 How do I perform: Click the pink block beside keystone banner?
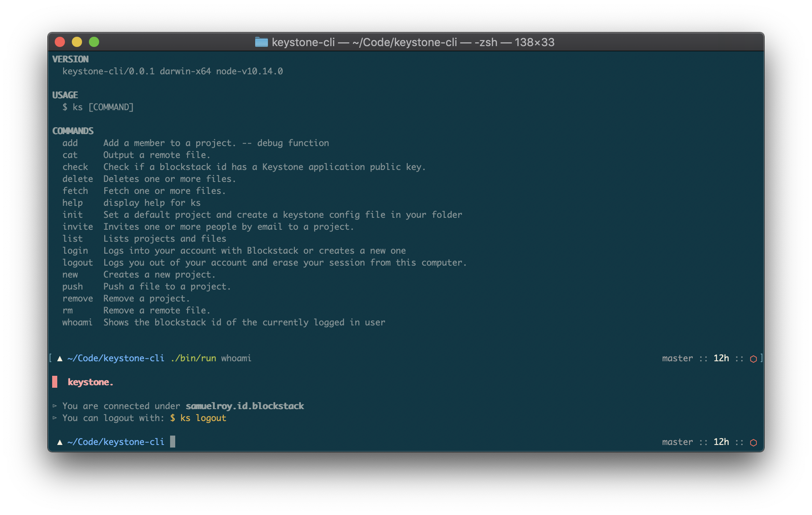click(x=55, y=382)
